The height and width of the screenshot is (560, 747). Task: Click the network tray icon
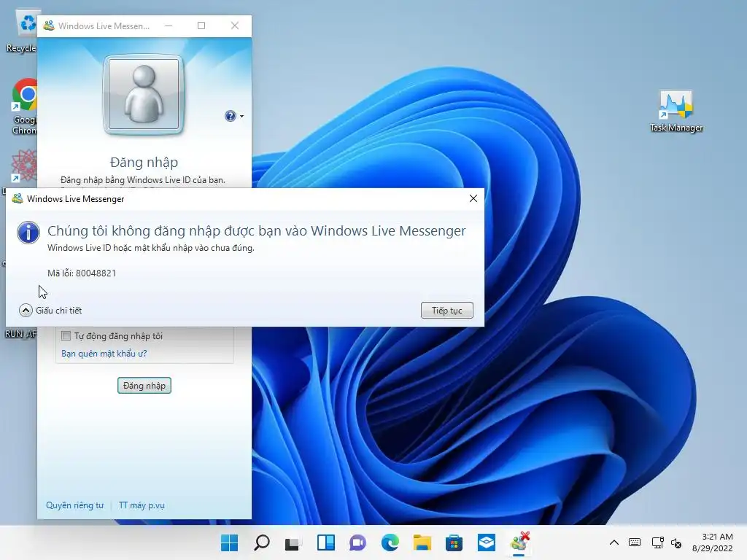point(657,542)
